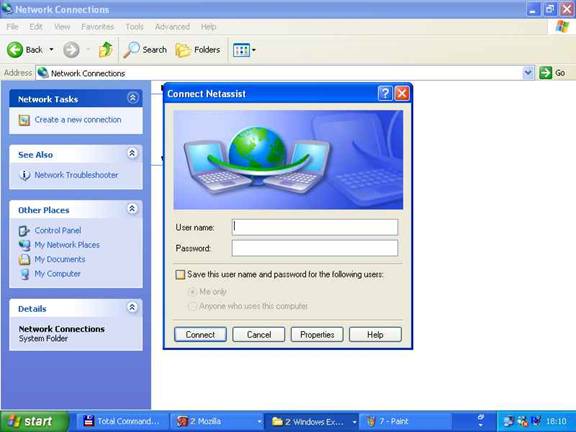The height and width of the screenshot is (432, 576).
Task: Open the Tools menu
Action: [x=134, y=27]
